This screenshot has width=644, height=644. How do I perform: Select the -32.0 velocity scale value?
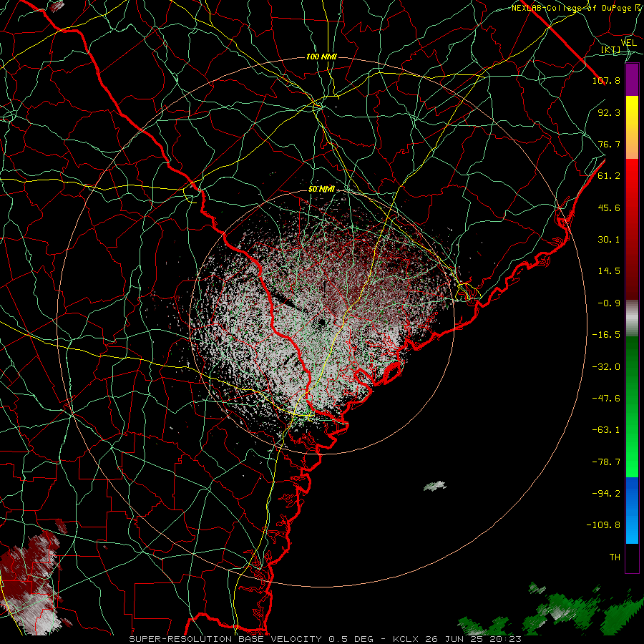(x=606, y=367)
